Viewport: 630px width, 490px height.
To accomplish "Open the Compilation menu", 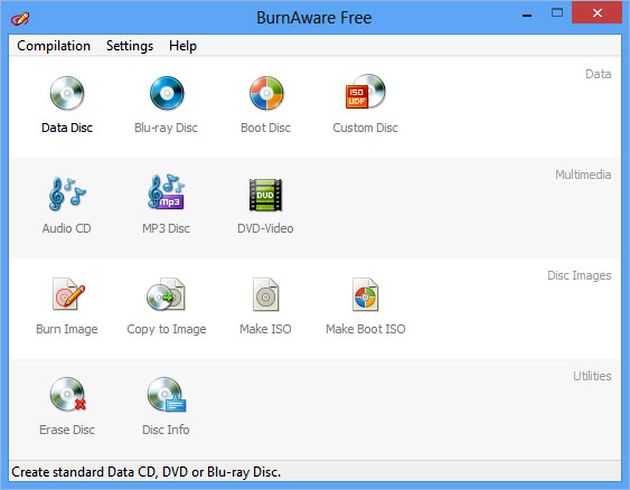I will click(54, 46).
